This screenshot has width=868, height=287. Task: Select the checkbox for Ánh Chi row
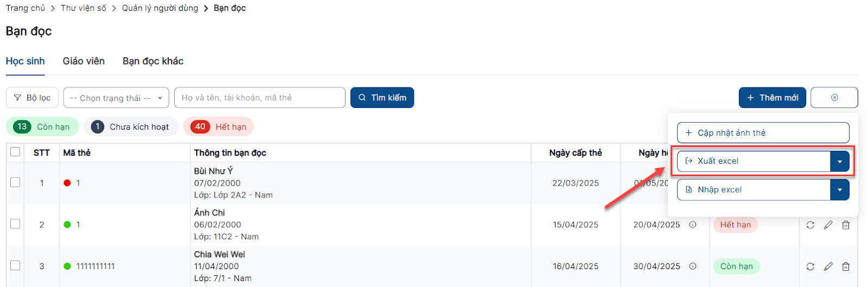click(15, 224)
